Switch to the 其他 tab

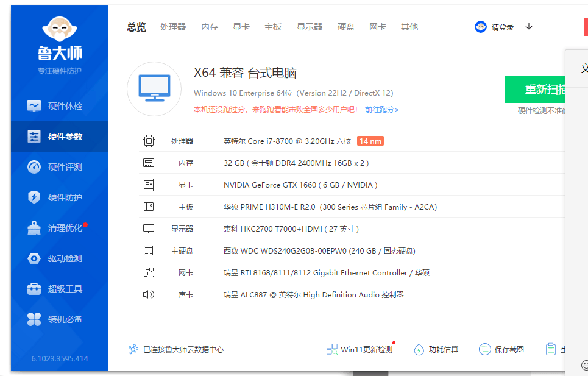pyautogui.click(x=409, y=27)
